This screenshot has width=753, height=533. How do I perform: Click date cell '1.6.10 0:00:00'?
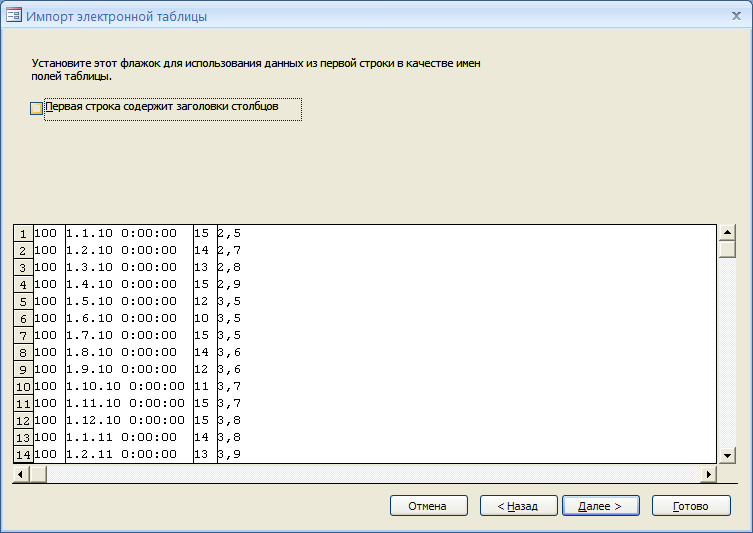pyautogui.click(x=129, y=318)
